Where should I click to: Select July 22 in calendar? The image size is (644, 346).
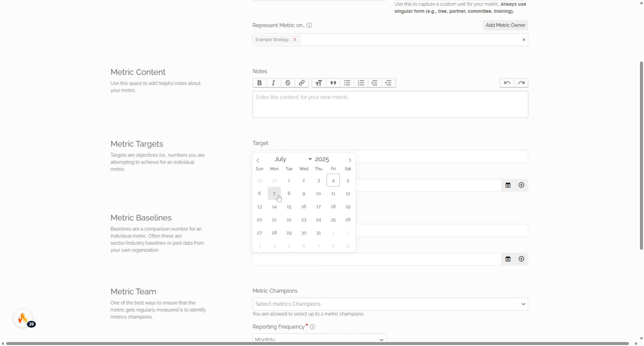pos(289,220)
